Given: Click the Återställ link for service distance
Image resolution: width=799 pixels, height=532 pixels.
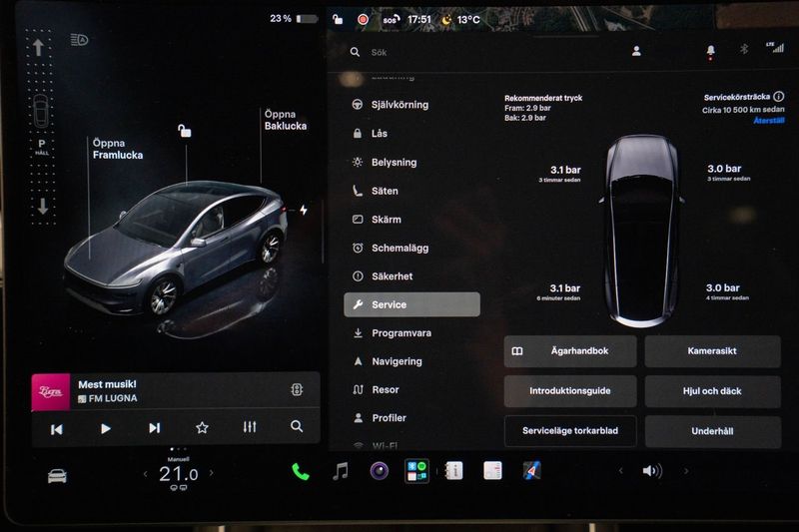Looking at the screenshot, I should [x=769, y=121].
